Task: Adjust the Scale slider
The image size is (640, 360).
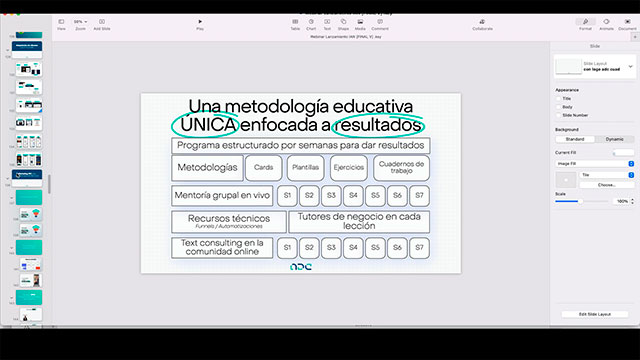Action: 582,201
